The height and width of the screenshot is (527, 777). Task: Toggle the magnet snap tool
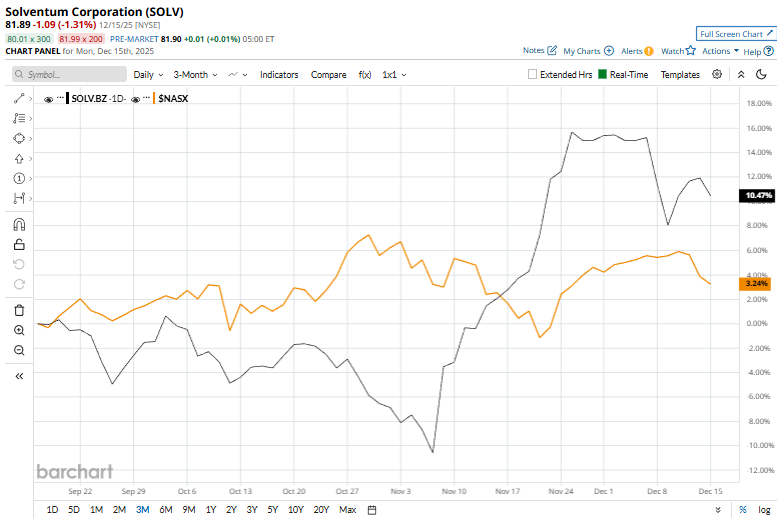coord(19,225)
